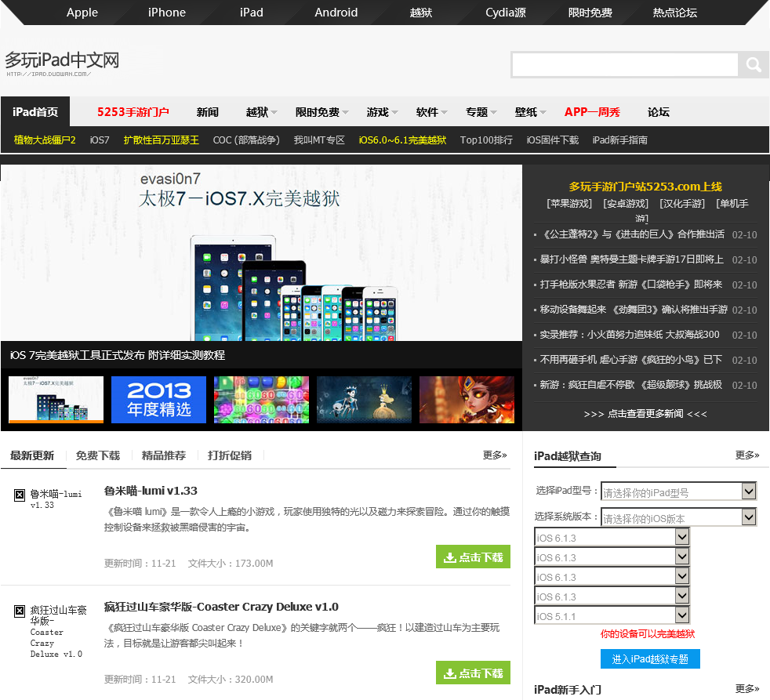
Task: Open the red APP一周秀 link
Action: pos(592,112)
